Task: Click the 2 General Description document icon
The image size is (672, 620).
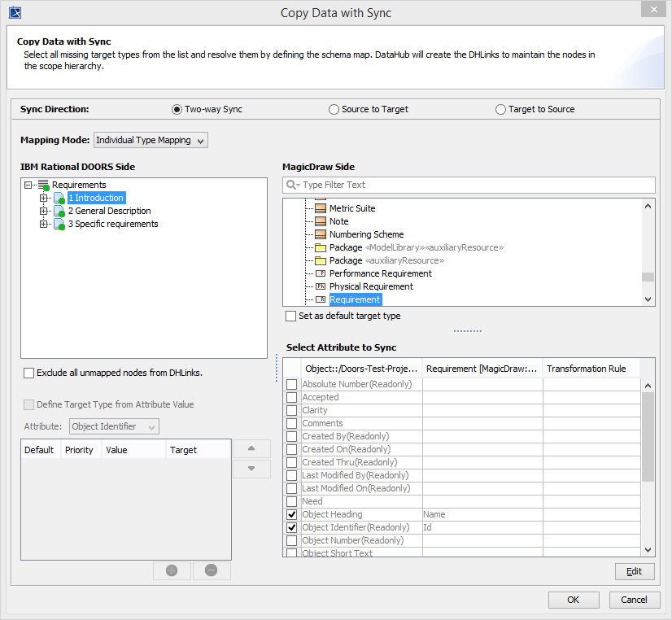Action: [59, 212]
